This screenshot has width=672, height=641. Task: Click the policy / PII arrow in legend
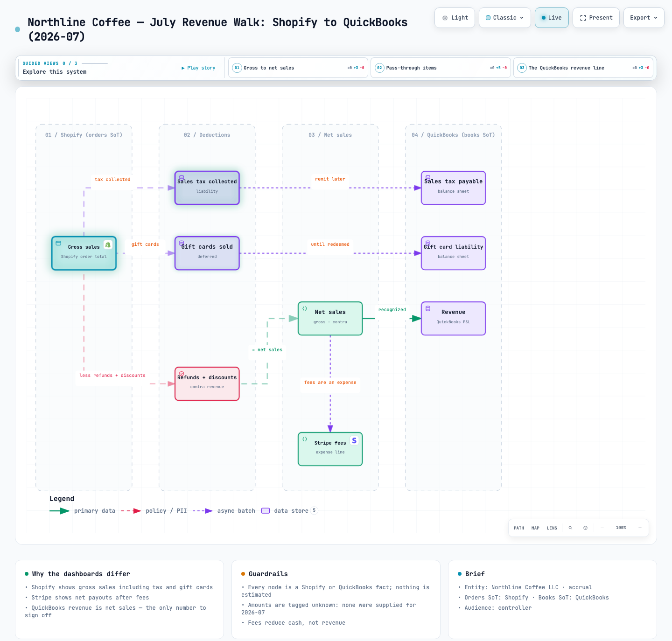point(131,511)
